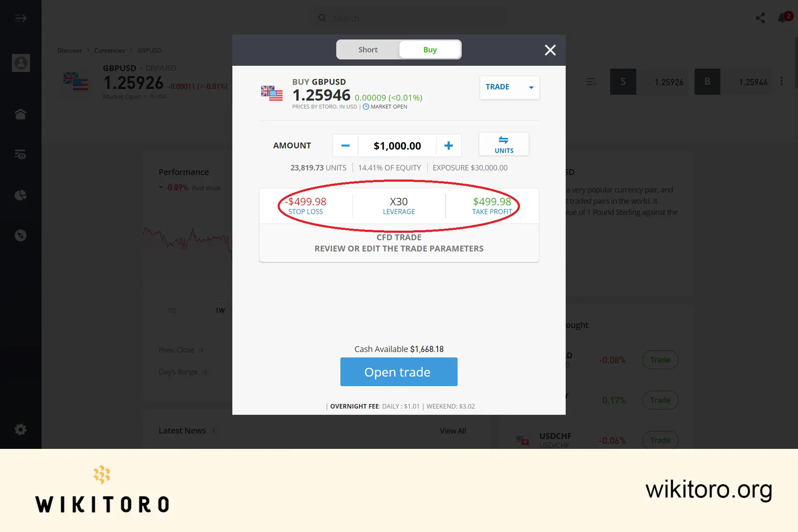Click the Open trade button
The width and height of the screenshot is (798, 532).
click(x=399, y=371)
